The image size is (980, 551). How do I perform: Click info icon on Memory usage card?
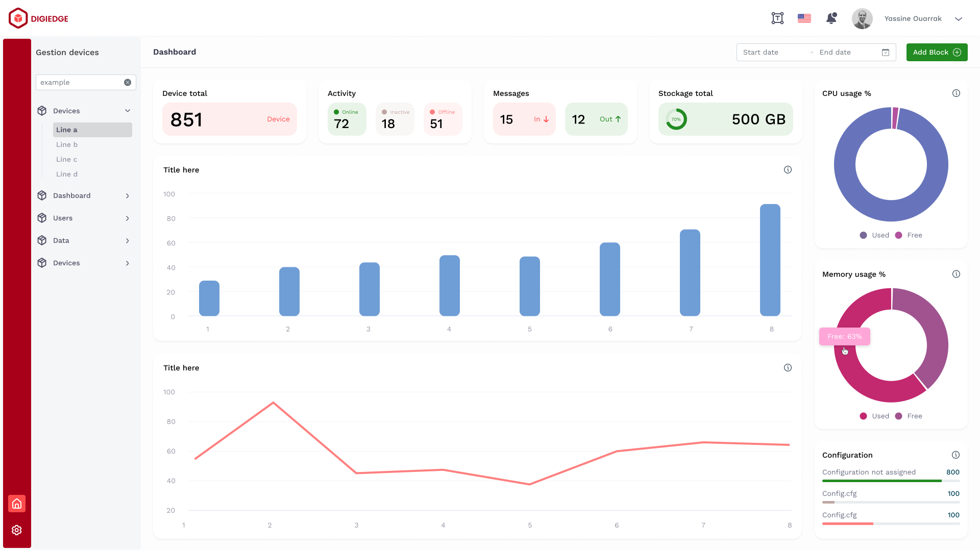pyautogui.click(x=956, y=274)
